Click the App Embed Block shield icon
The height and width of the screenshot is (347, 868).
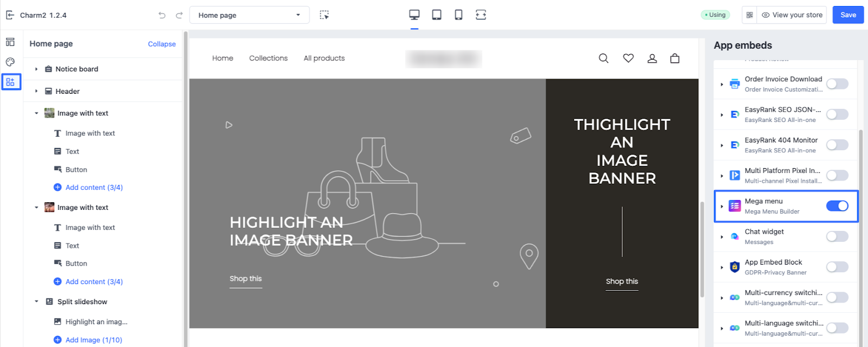(x=735, y=267)
